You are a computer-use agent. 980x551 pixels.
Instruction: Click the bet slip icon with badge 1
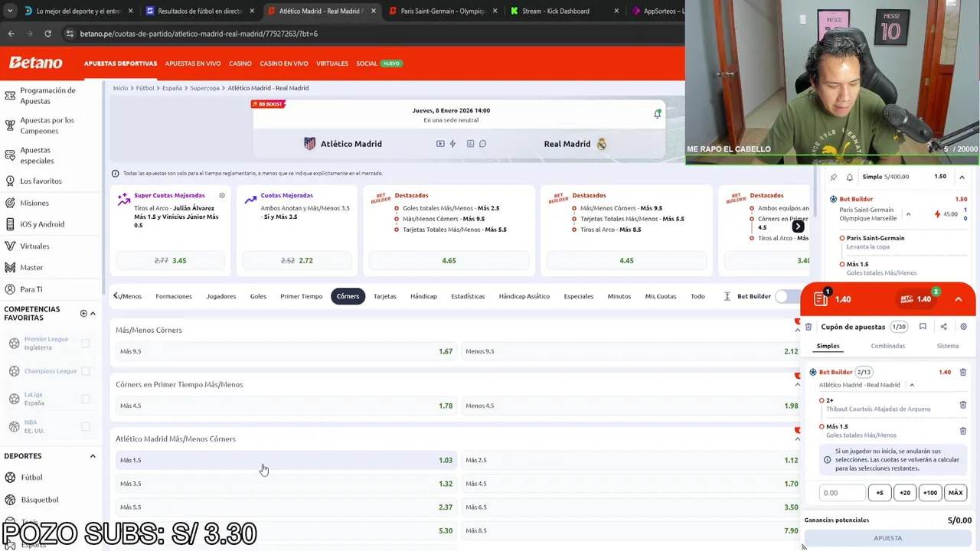tap(821, 298)
